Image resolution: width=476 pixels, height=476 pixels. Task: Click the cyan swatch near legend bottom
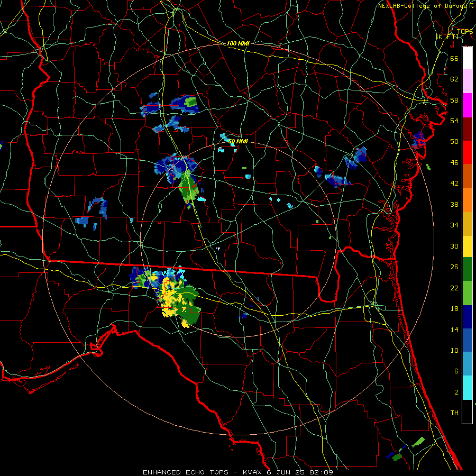tap(467, 388)
